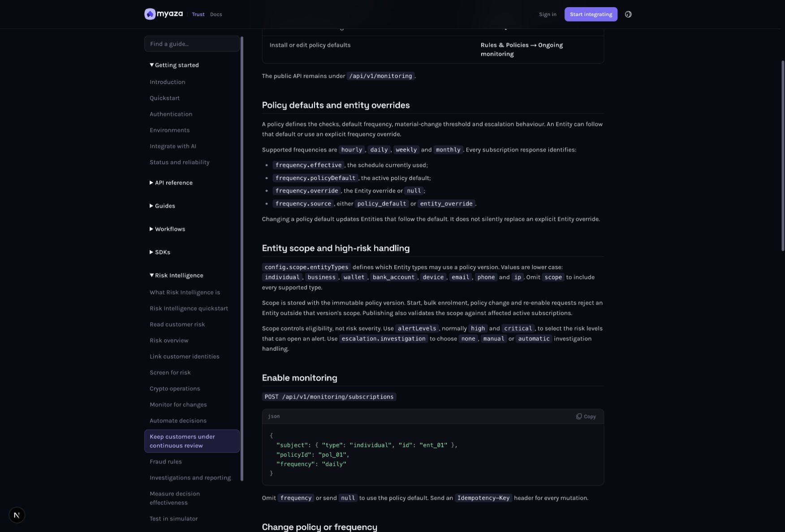Select Keep customers under continuous review

[192, 441]
